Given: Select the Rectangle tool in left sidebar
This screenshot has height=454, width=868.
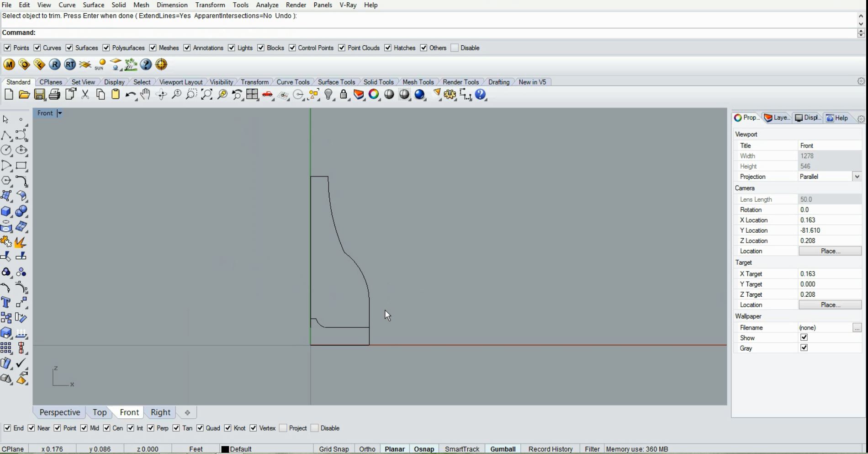Looking at the screenshot, I should point(21,166).
